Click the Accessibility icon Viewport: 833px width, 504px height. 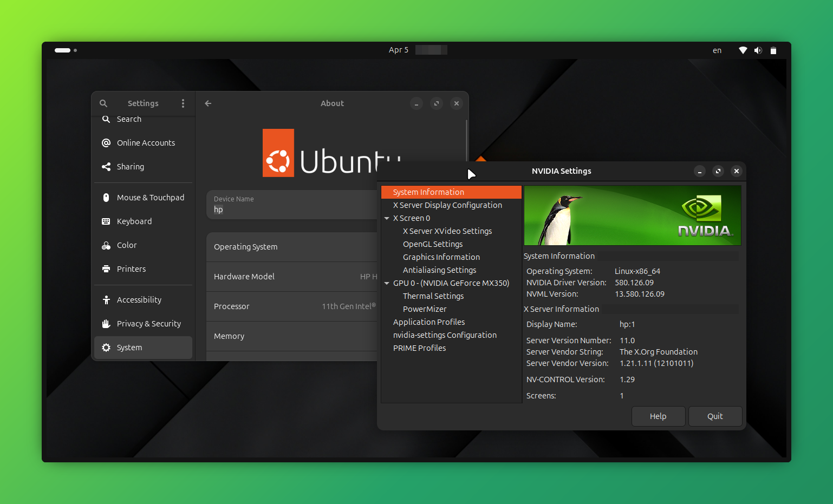pyautogui.click(x=106, y=299)
